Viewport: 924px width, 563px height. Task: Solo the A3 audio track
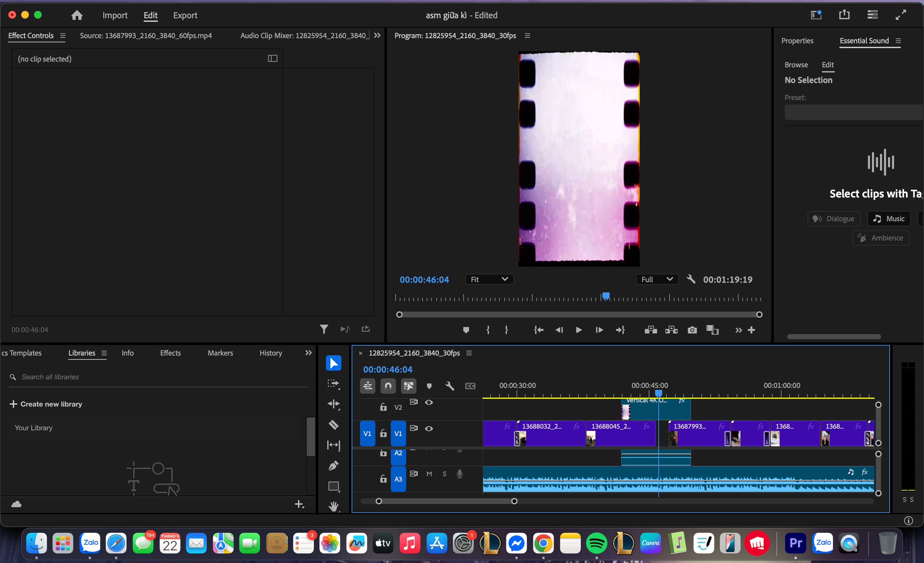(x=444, y=474)
